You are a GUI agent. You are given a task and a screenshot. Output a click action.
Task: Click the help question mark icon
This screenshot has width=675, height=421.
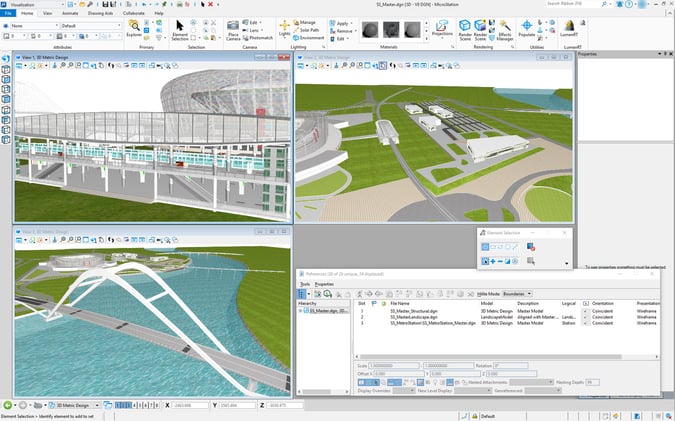629,4
